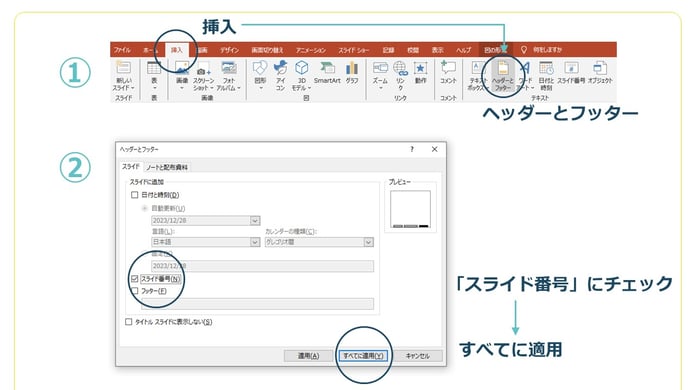Click Apply to All (すべてに適用) button
695x390 pixels.
(x=363, y=355)
